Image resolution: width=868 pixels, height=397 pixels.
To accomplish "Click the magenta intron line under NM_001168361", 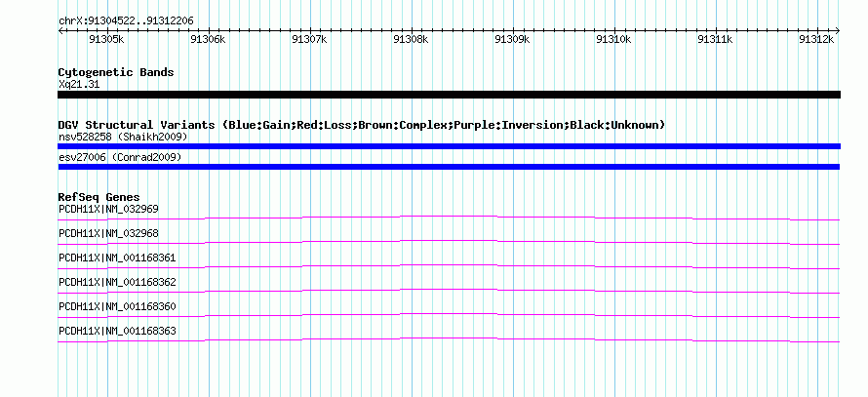I will [x=449, y=265].
